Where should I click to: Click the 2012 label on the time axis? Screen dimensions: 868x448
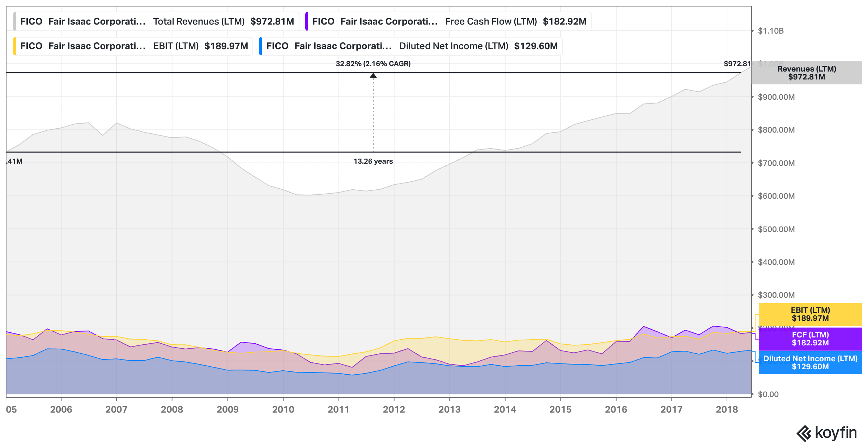coord(394,409)
